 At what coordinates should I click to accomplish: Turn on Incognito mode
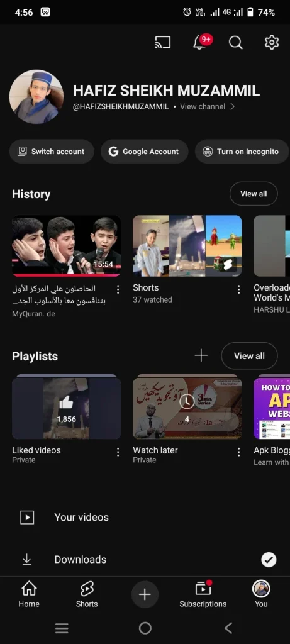pyautogui.click(x=242, y=152)
